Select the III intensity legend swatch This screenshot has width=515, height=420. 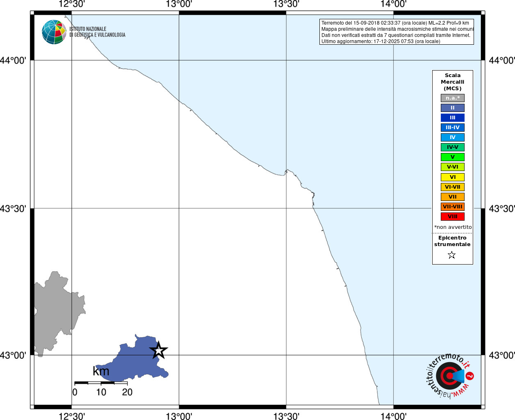(453, 118)
